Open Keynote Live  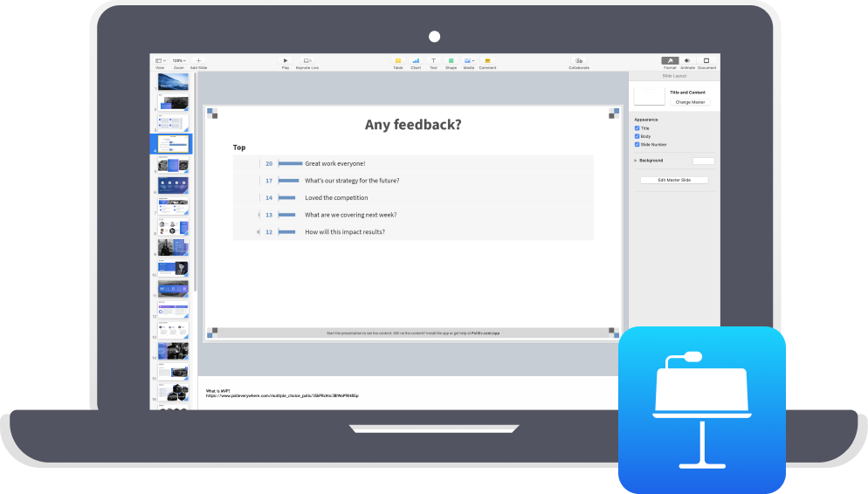tap(307, 61)
